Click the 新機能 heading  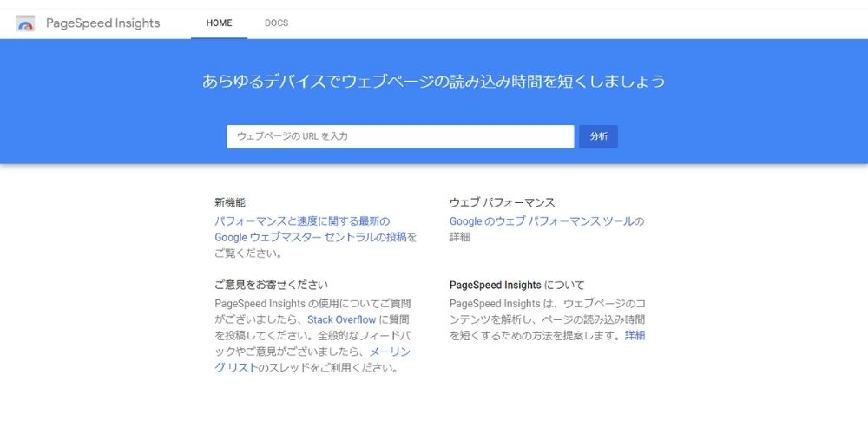click(230, 202)
